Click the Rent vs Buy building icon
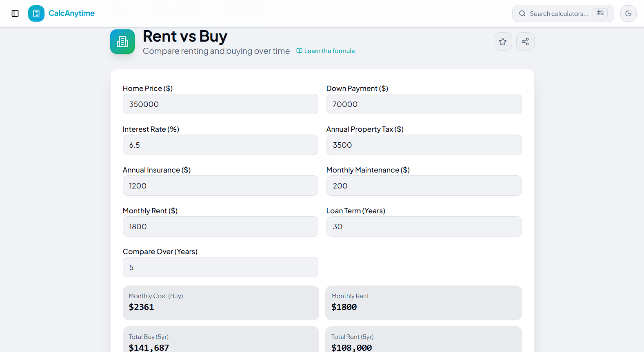The image size is (644, 352). tap(122, 42)
